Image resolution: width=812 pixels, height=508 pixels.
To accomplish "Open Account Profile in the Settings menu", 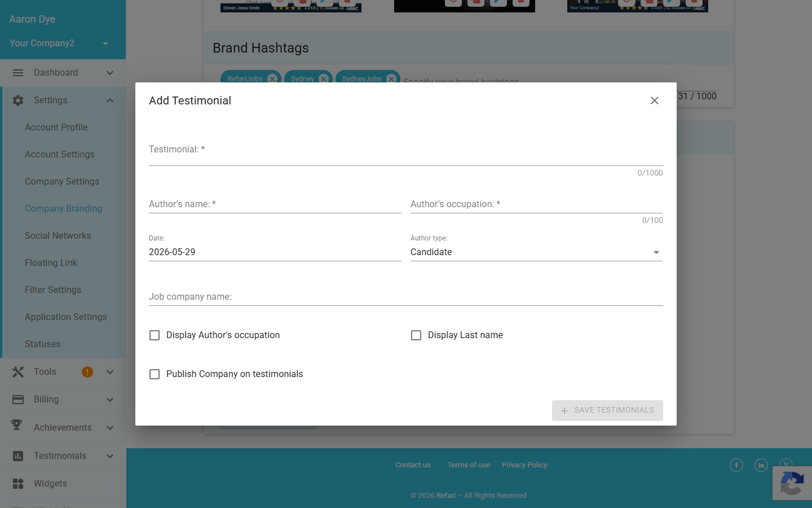I will click(56, 128).
